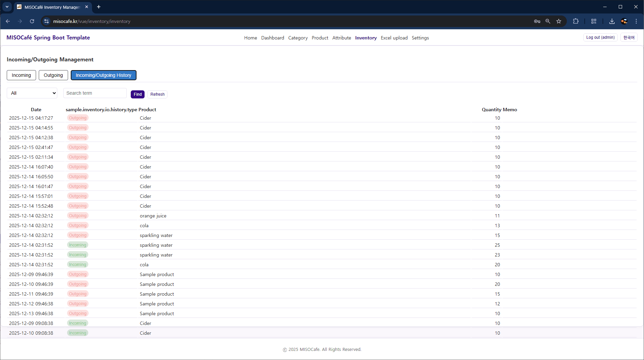Click the zoom magnifier icon in address bar
This screenshot has width=644, height=360.
[x=548, y=21]
